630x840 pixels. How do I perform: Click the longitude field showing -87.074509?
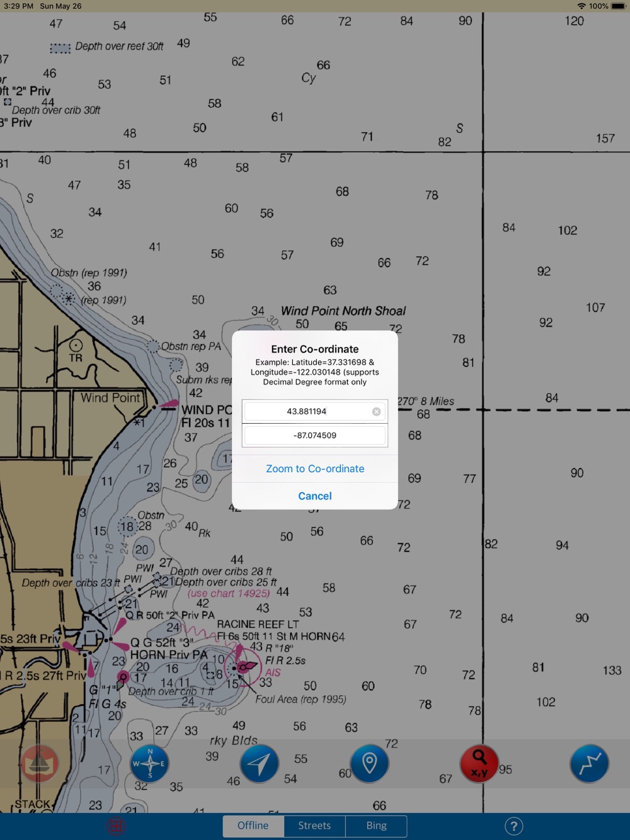click(x=315, y=436)
